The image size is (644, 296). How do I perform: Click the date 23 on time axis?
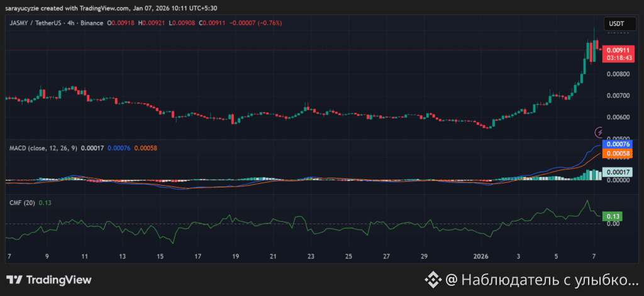311,256
